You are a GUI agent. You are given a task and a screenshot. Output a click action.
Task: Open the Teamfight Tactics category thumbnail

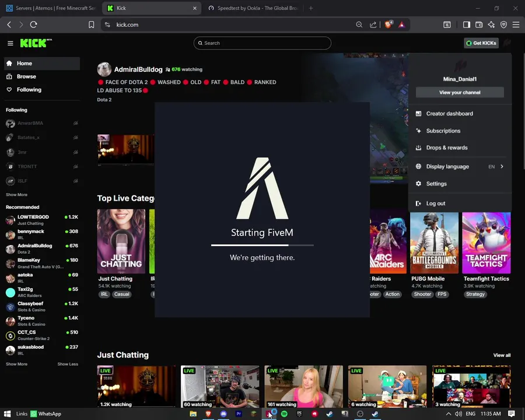coord(487,243)
